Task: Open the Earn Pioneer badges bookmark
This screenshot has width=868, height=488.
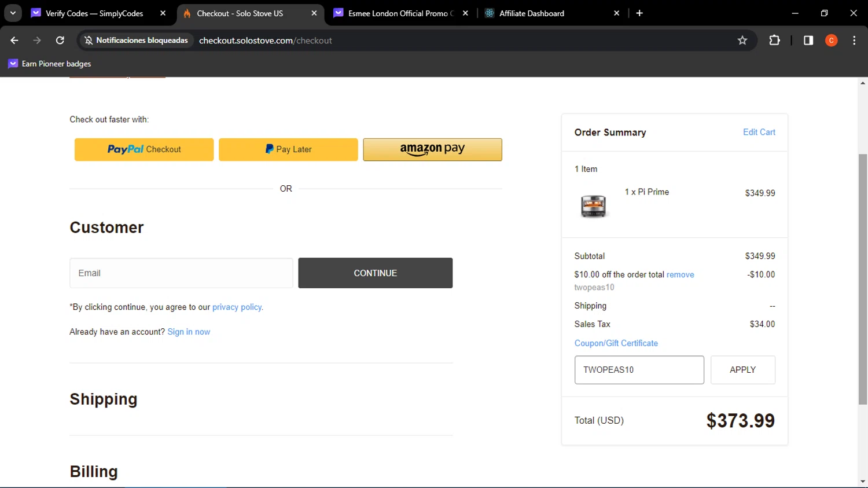Action: [x=50, y=64]
